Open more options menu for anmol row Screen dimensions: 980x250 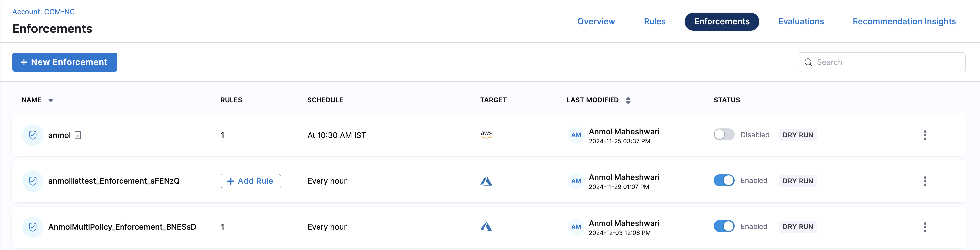click(925, 135)
